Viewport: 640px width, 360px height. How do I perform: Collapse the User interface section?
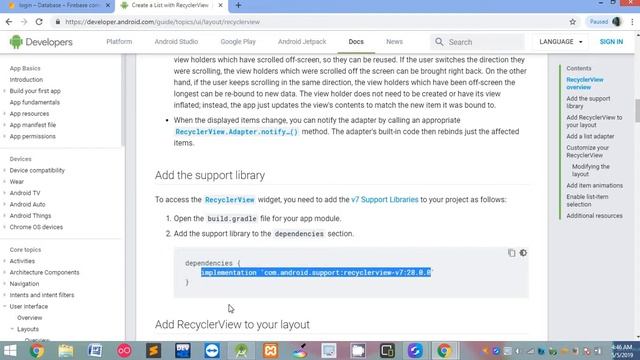(4, 306)
